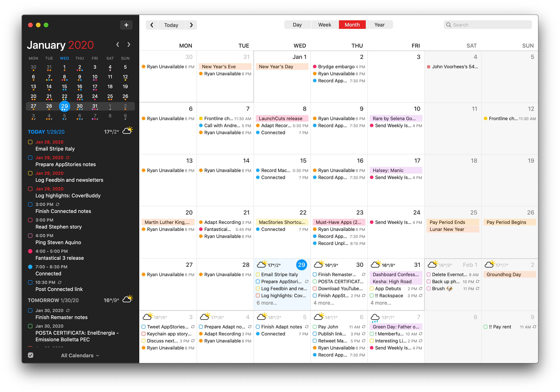Click the dog emoji in Brush reminder
The width and height of the screenshot is (560, 392).
click(449, 289)
